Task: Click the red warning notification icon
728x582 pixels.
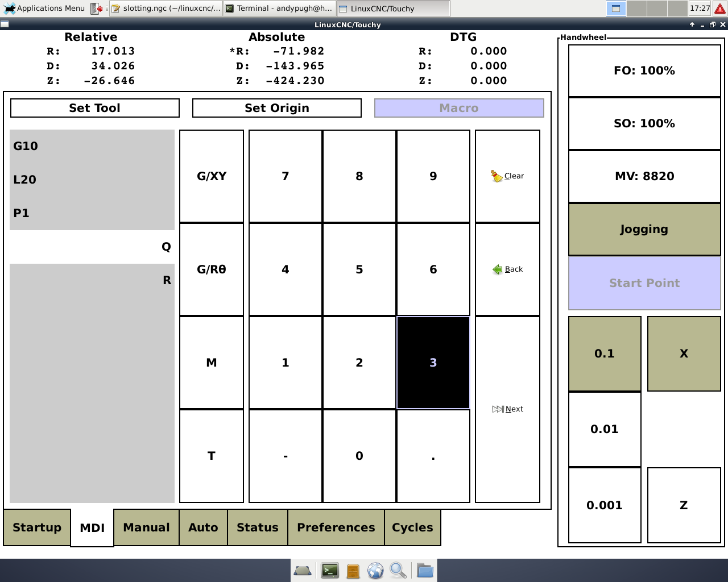Action: click(719, 9)
